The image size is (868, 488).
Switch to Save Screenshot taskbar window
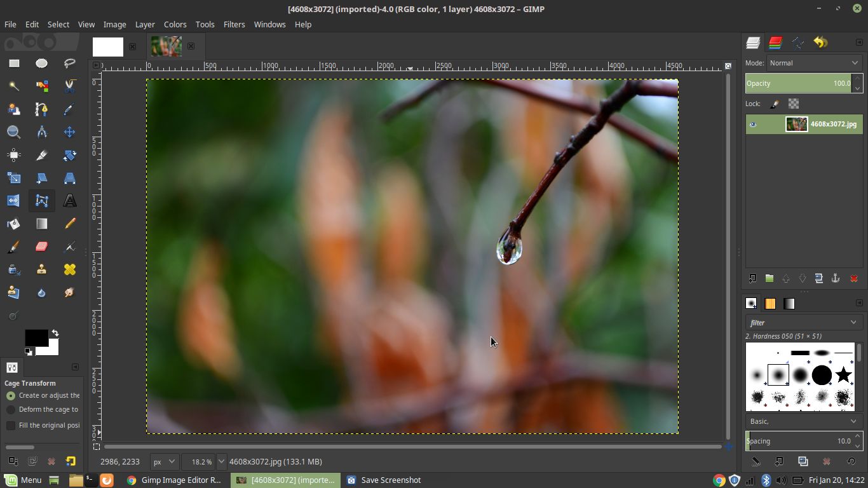click(x=384, y=480)
